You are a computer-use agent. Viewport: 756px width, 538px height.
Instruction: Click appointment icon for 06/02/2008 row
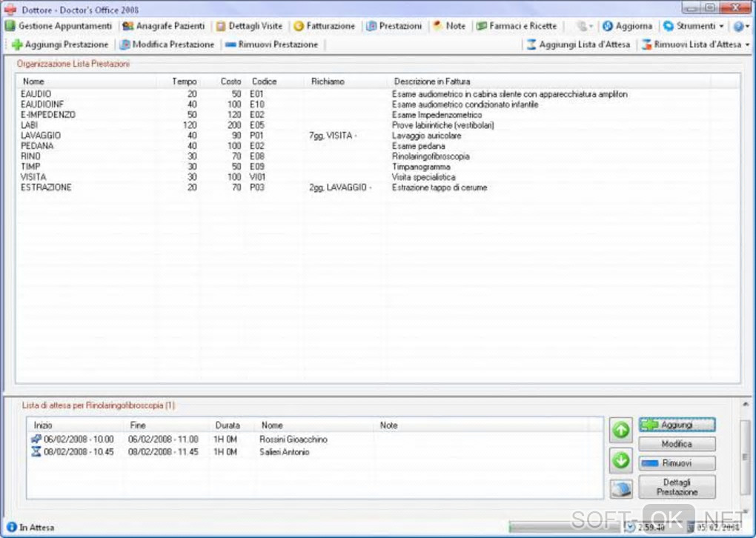(36, 439)
